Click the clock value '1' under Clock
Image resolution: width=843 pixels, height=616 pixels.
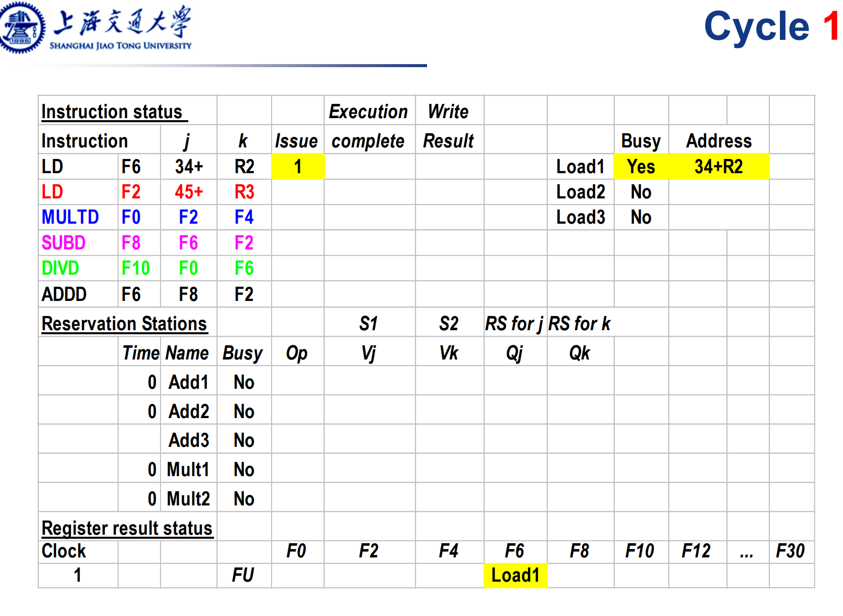pyautogui.click(x=77, y=575)
